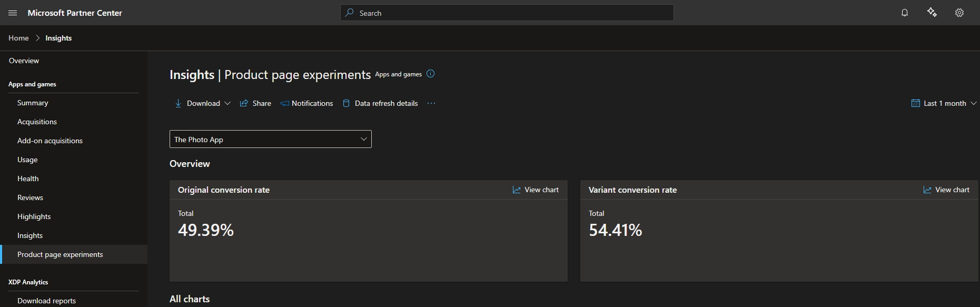
Task: Open The Photo App dropdown
Action: click(x=271, y=139)
